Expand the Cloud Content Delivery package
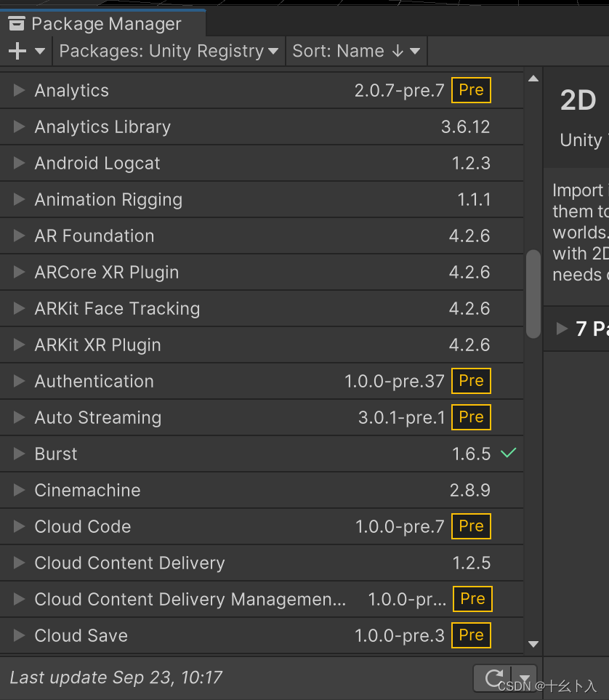The height and width of the screenshot is (700, 609). point(19,563)
